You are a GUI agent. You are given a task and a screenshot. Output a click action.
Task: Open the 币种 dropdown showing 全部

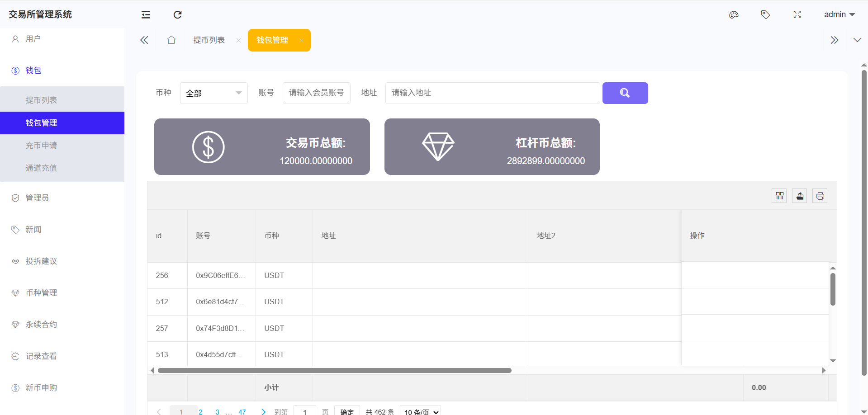pos(213,93)
